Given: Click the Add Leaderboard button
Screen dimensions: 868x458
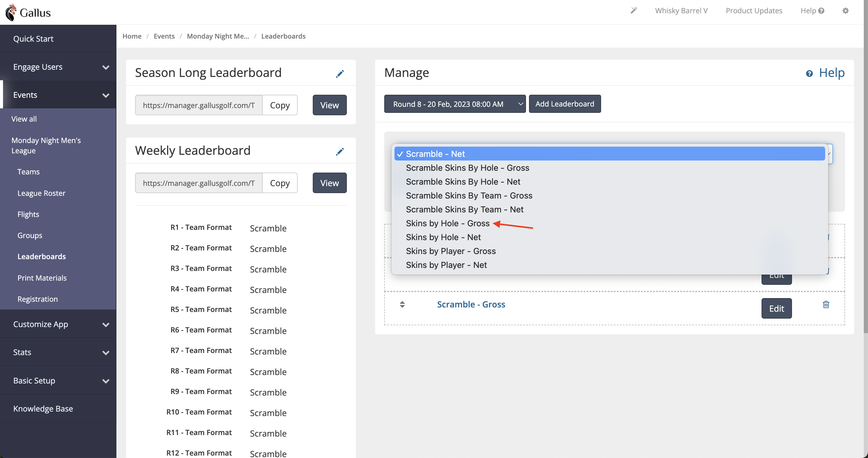Looking at the screenshot, I should [565, 104].
